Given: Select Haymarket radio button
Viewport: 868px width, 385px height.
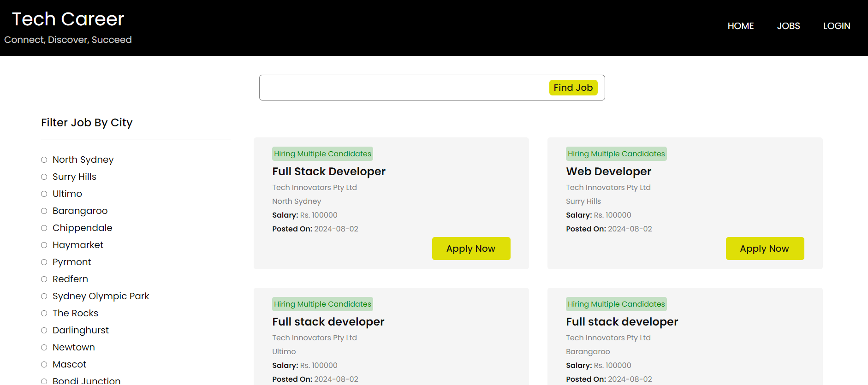Looking at the screenshot, I should point(44,245).
